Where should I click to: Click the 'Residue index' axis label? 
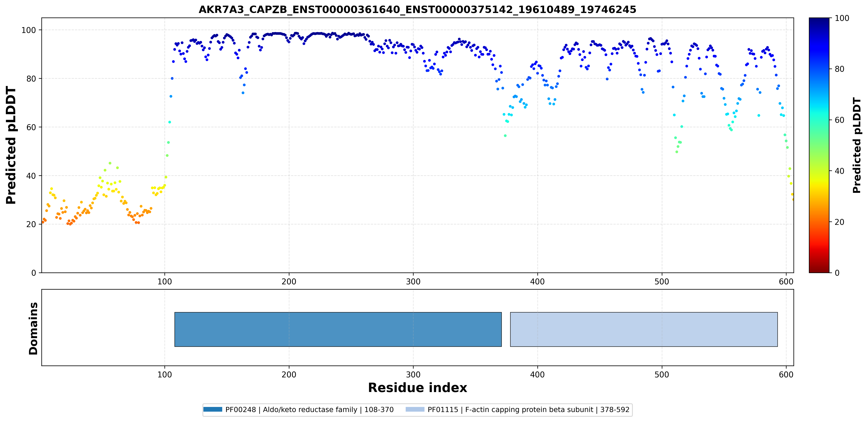coord(418,388)
